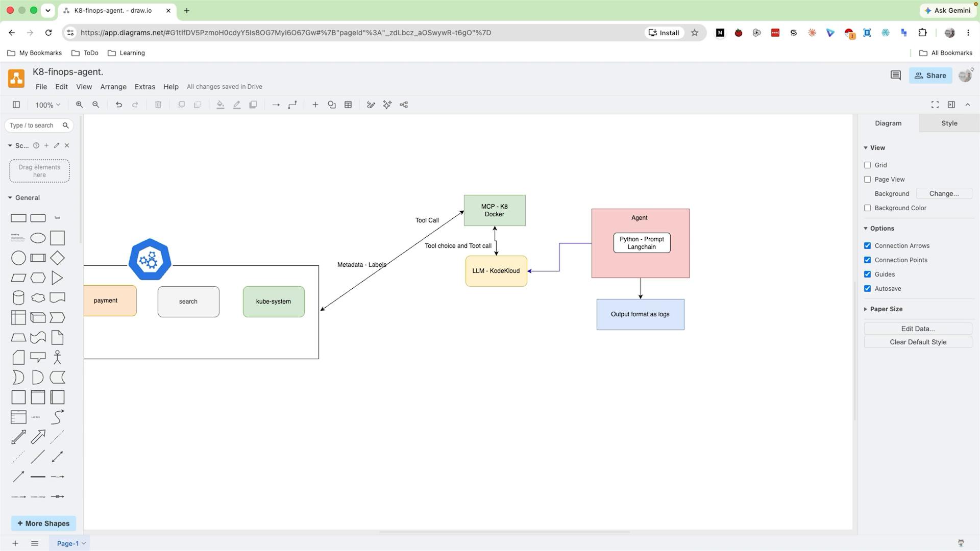Click the Share button
The width and height of the screenshot is (980, 551).
point(930,76)
